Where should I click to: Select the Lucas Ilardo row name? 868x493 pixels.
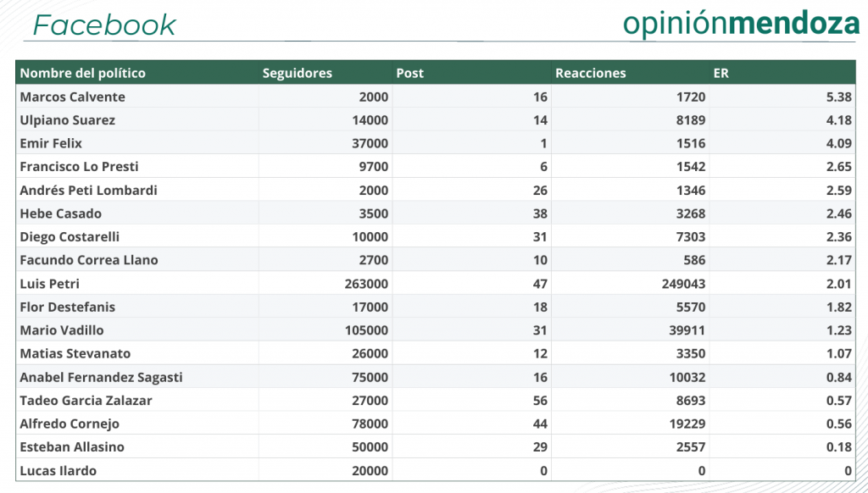[58, 471]
